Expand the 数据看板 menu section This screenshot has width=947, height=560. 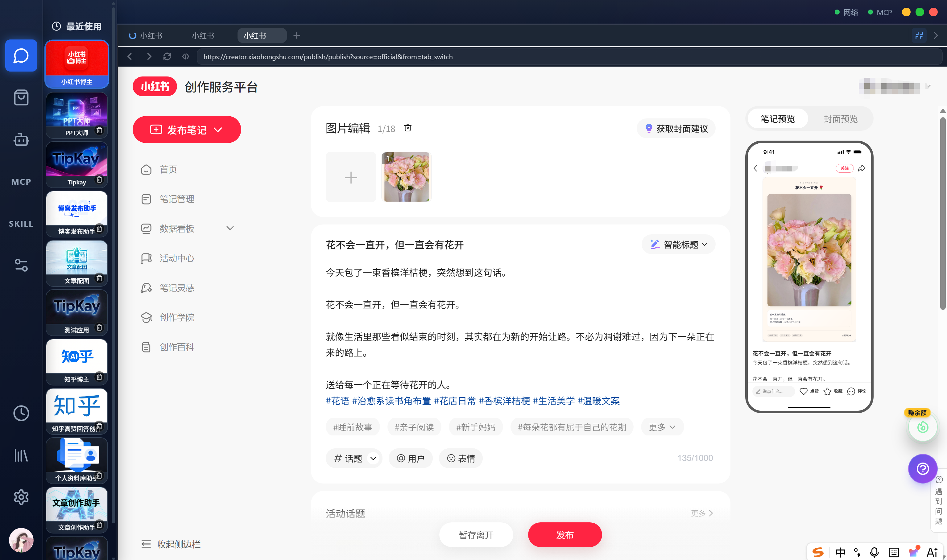tap(230, 228)
